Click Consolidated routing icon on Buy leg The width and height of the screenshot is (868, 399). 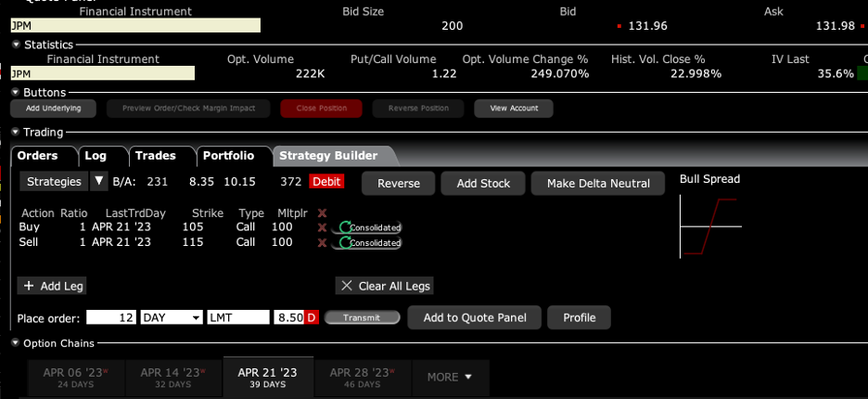click(366, 227)
